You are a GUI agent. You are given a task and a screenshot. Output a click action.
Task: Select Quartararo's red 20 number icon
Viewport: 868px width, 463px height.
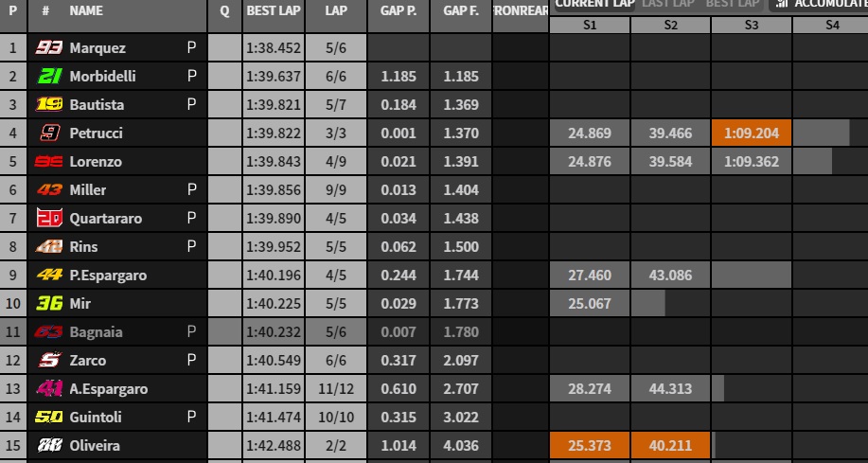[x=49, y=218]
